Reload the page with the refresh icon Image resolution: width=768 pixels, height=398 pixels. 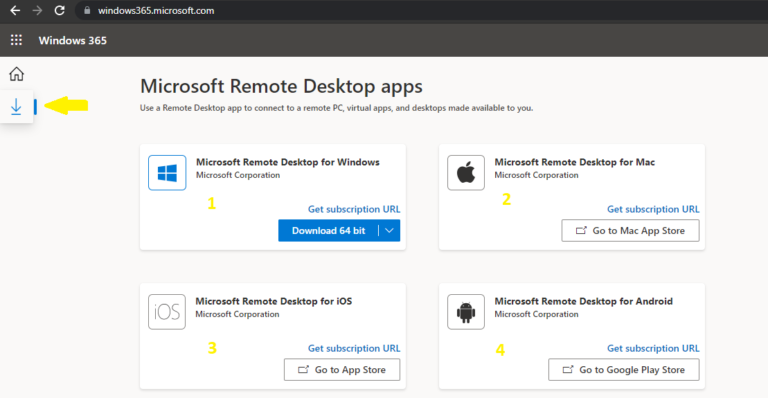[59, 10]
